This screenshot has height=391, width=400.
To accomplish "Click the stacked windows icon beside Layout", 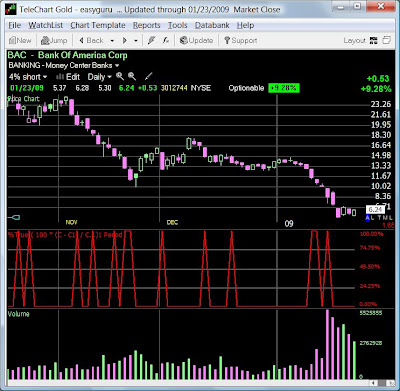I will pos(386,41).
